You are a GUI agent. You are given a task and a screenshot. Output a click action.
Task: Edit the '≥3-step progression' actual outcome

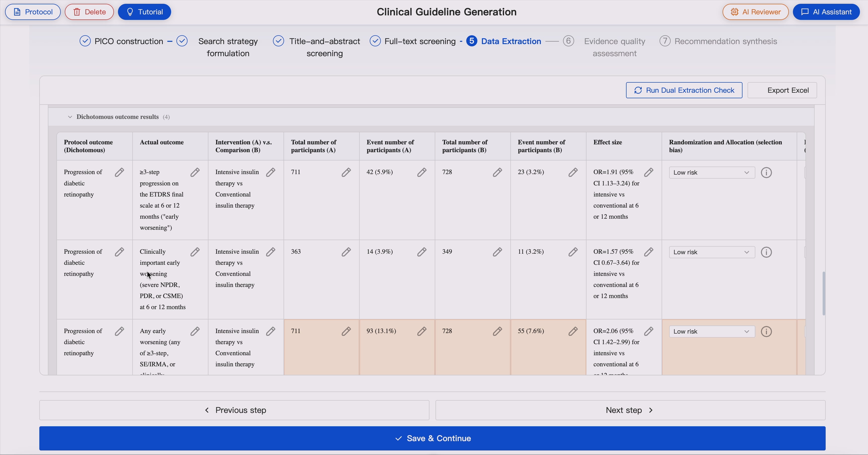(x=195, y=172)
